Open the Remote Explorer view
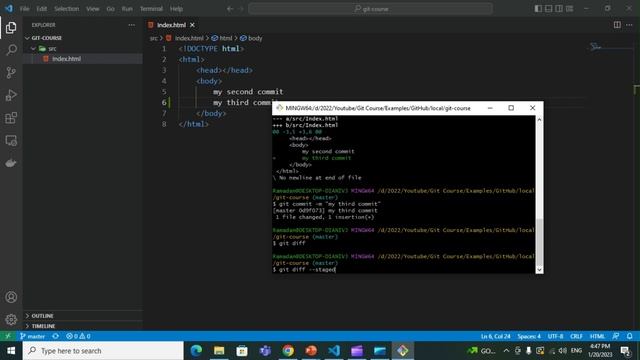Image resolution: width=640 pixels, height=360 pixels. tap(11, 141)
